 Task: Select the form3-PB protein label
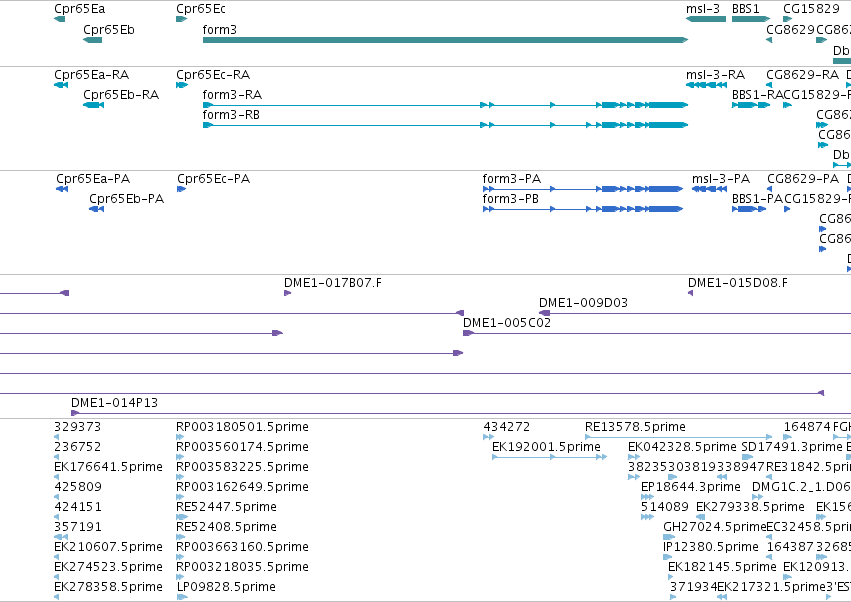pyautogui.click(x=511, y=199)
